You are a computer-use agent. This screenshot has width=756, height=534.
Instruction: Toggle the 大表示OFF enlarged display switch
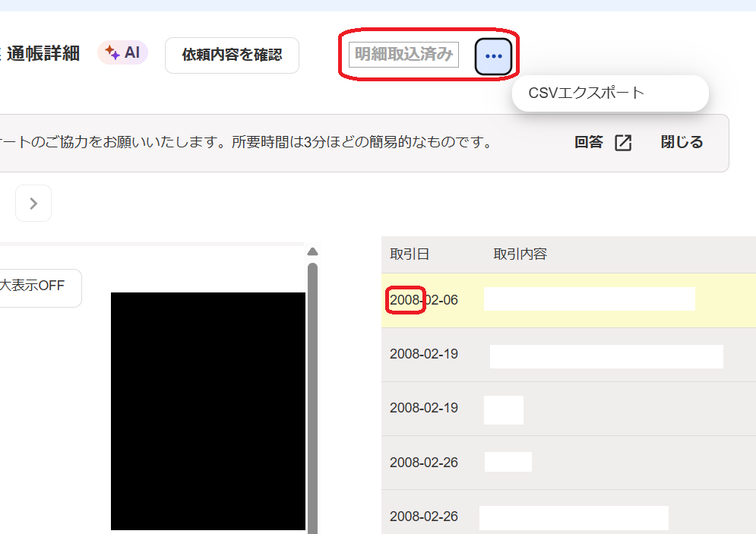pos(40,286)
